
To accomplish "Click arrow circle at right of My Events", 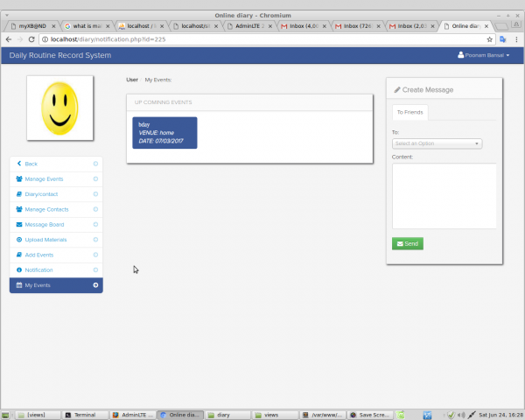I will click(95, 285).
